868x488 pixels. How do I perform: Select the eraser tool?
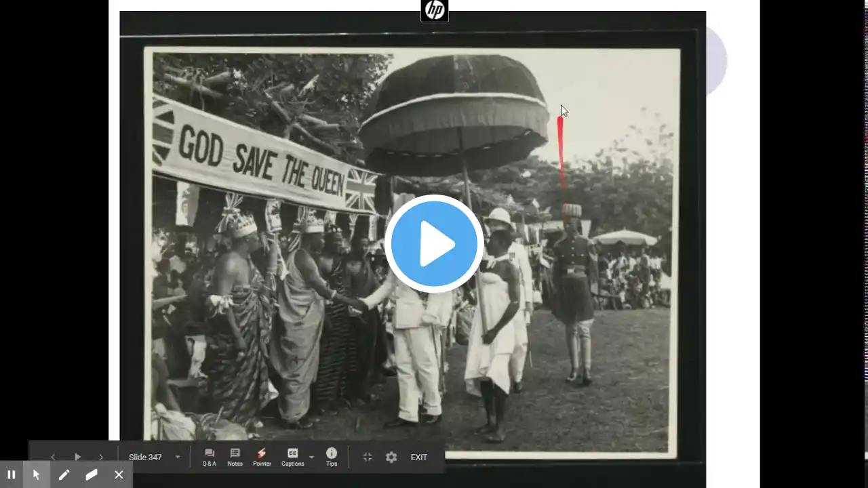(92, 474)
